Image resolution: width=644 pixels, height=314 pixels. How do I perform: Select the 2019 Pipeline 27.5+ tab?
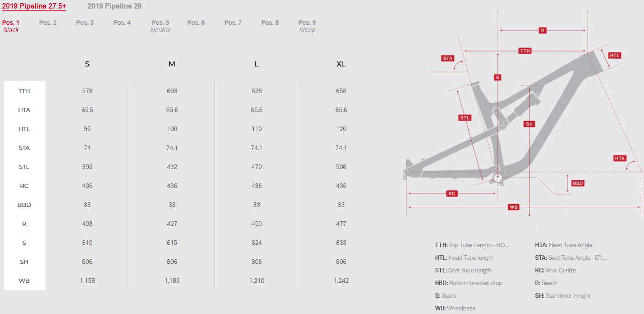(x=34, y=6)
